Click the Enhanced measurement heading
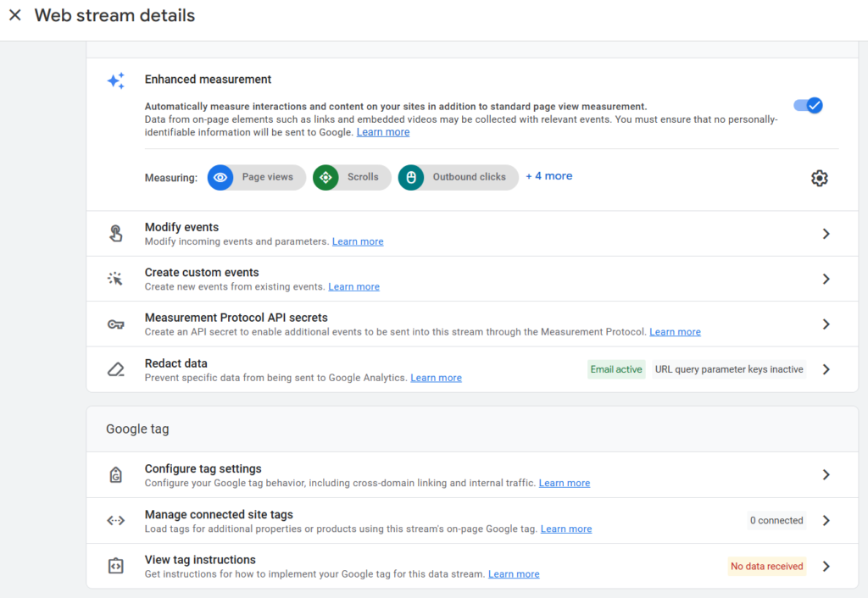This screenshot has width=868, height=598. (x=208, y=79)
